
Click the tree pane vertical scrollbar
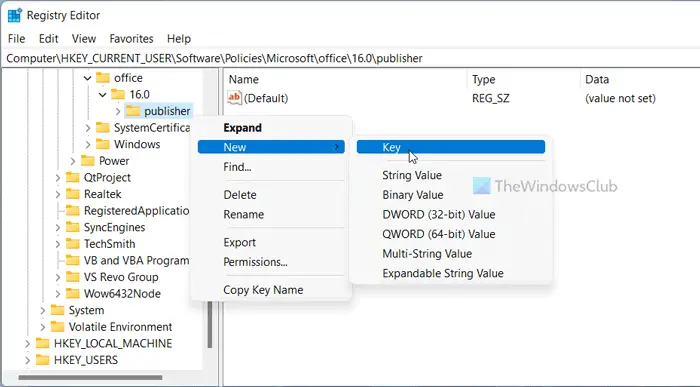210,325
